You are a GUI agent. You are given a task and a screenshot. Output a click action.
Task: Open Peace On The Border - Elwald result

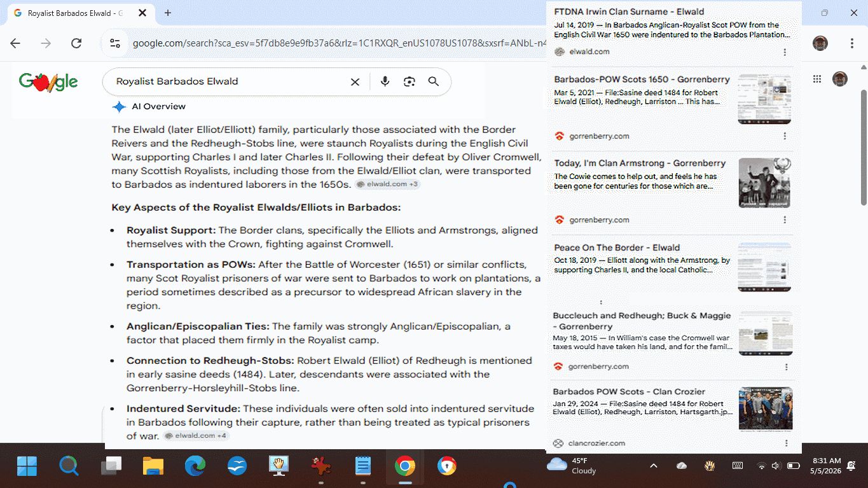[617, 247]
